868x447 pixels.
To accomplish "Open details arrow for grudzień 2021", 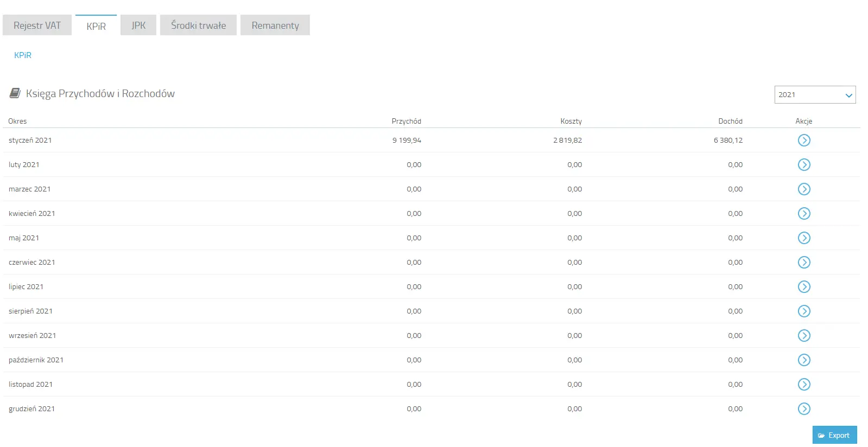I will pos(804,409).
